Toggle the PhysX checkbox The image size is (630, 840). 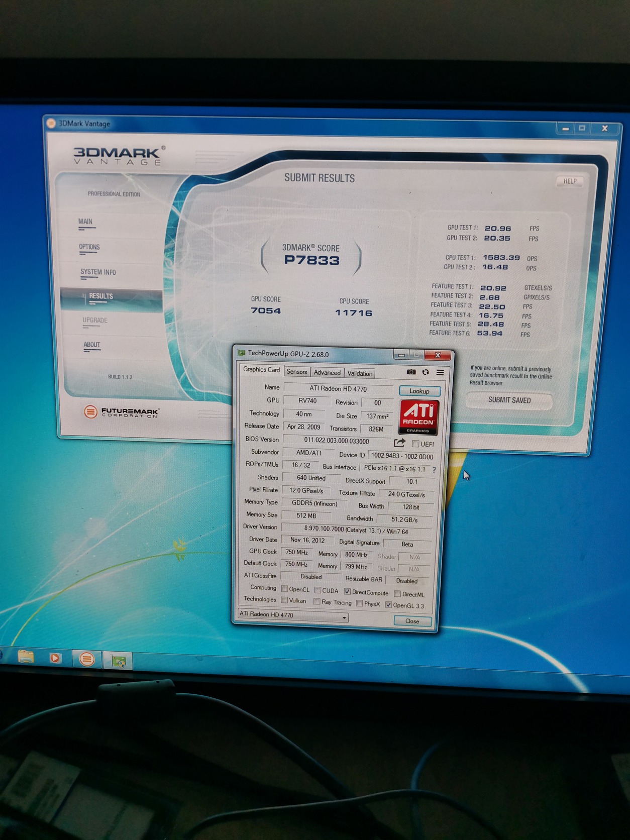pos(359,603)
